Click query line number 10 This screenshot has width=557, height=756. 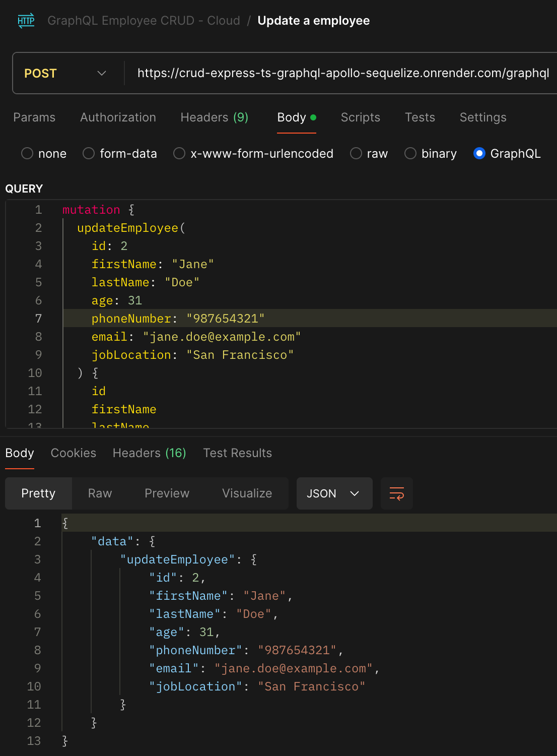[x=35, y=373]
